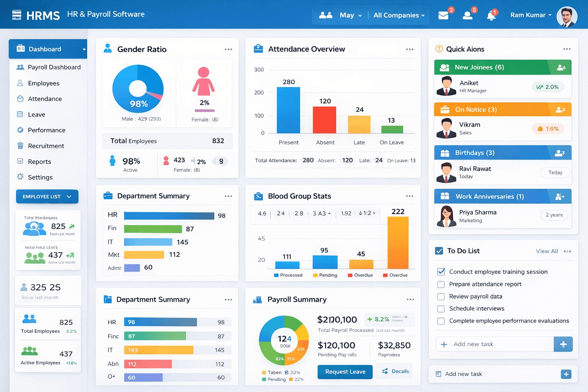The height and width of the screenshot is (392, 588).
Task: Check Complete employee performance evaluations task
Action: (x=441, y=321)
